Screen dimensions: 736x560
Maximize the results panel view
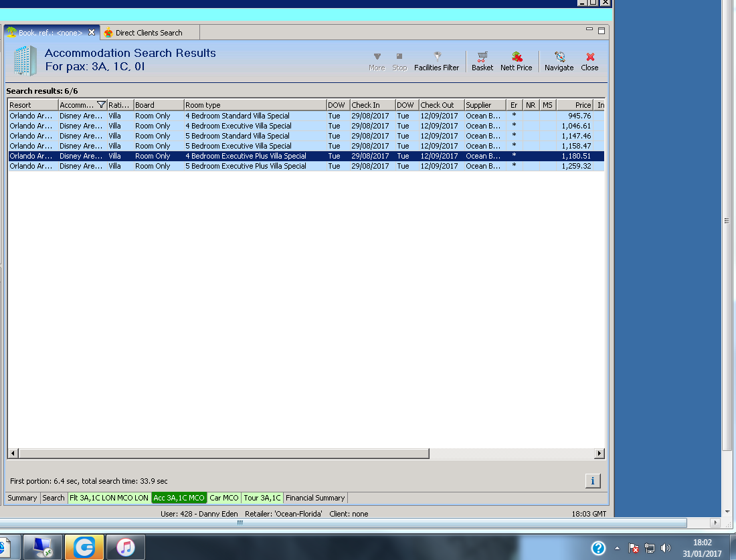[x=602, y=31]
